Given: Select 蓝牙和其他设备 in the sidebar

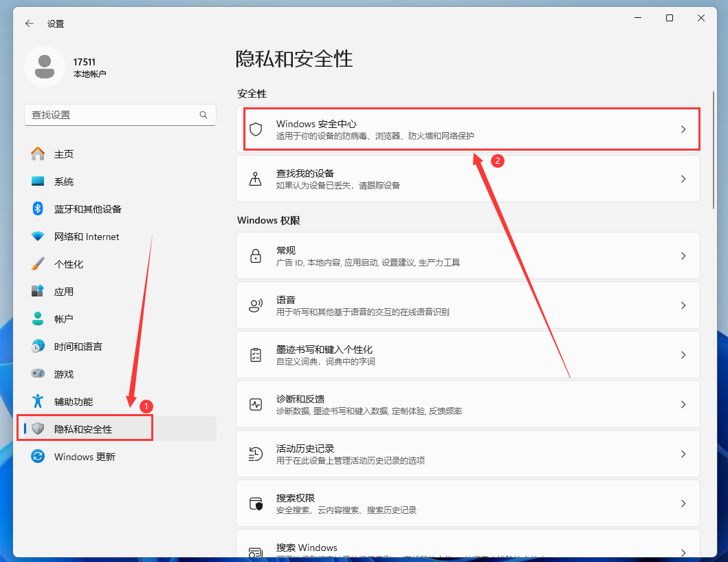Looking at the screenshot, I should (x=87, y=209).
